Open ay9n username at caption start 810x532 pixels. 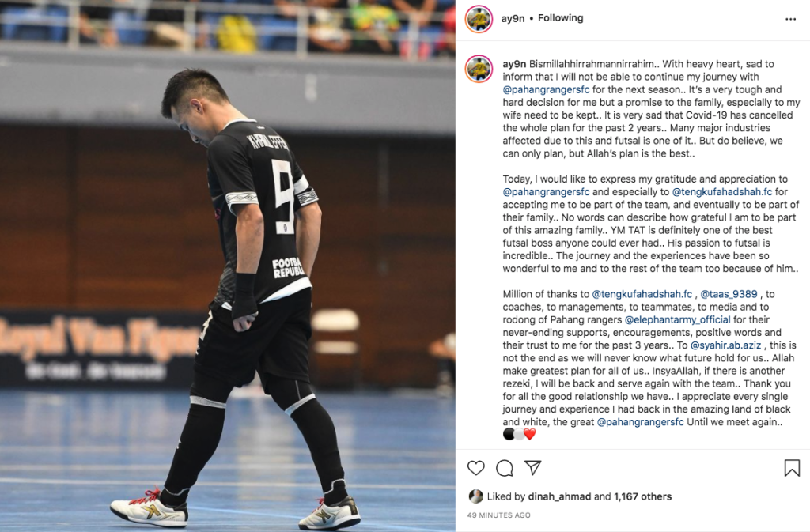tap(514, 64)
